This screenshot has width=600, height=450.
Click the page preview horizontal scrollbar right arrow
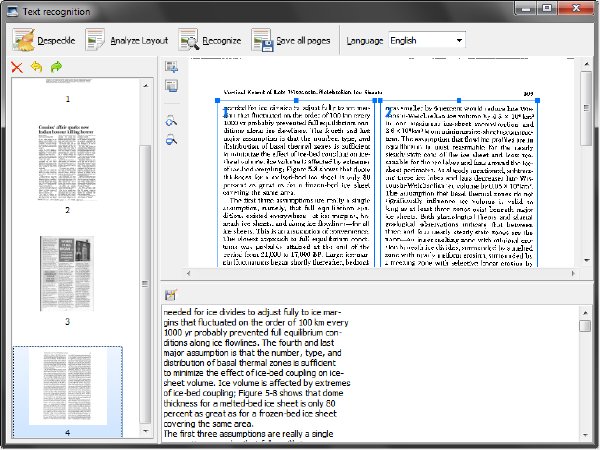(x=573, y=273)
